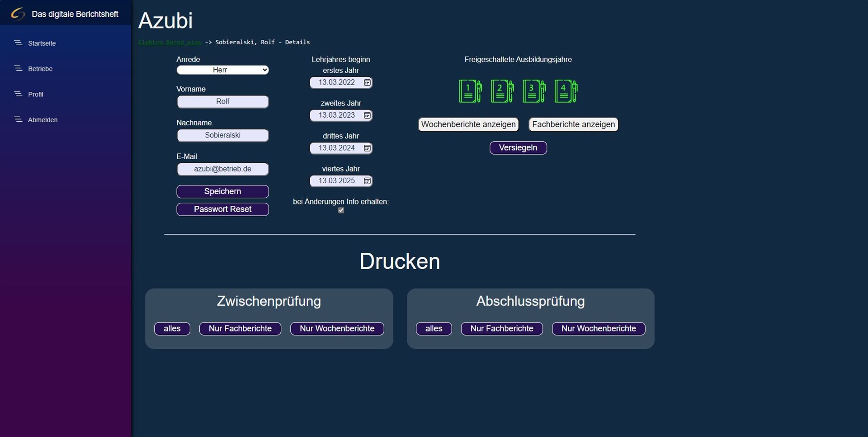This screenshot has width=868, height=437.
Task: Open Betriebe in sidebar
Action: pos(40,69)
